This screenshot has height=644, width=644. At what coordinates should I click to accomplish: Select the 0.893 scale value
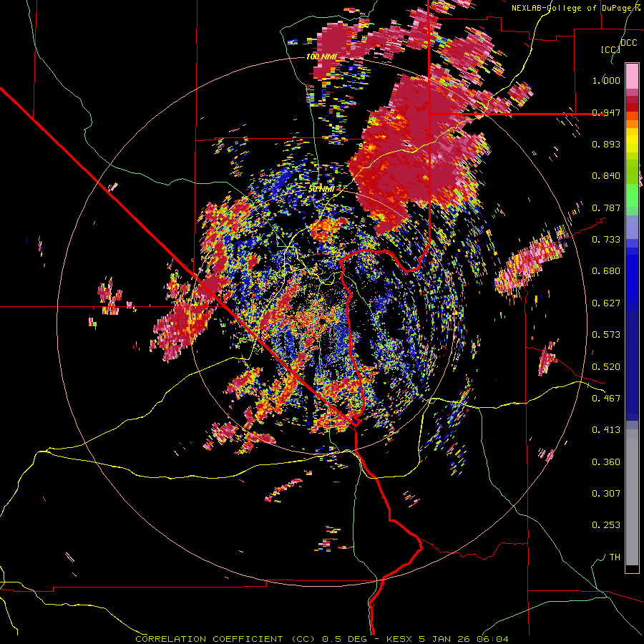pos(606,144)
